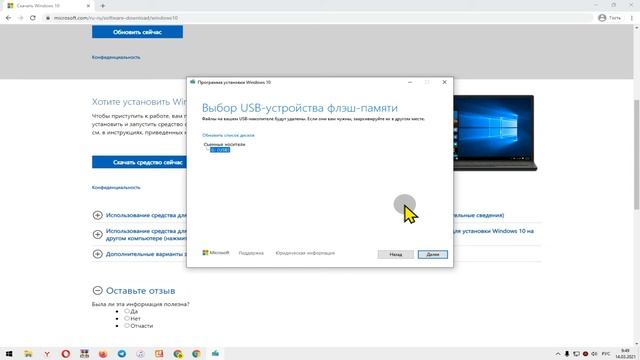Open Telegram from the taskbar
640x360 pixels.
point(122,354)
